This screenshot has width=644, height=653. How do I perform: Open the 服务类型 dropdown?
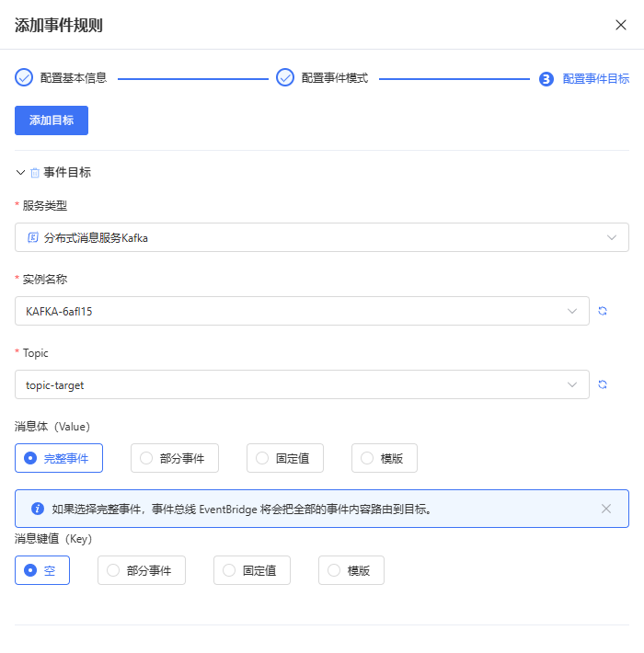click(x=322, y=237)
